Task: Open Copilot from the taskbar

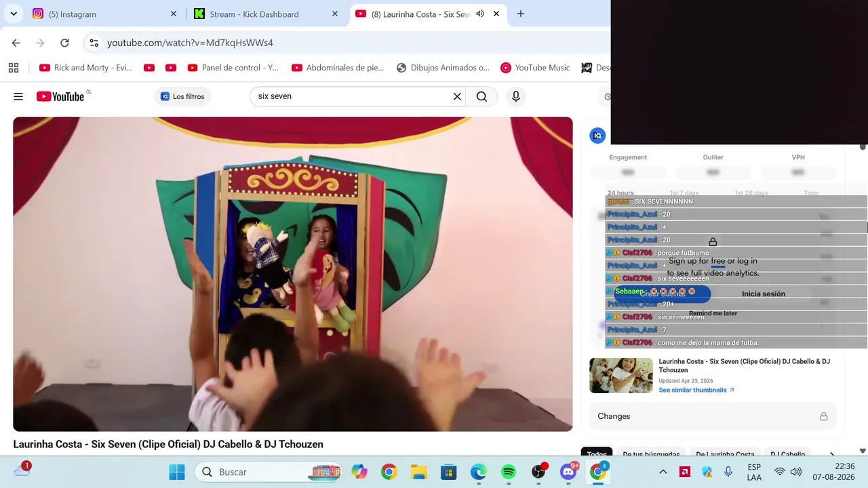Action: [359, 472]
